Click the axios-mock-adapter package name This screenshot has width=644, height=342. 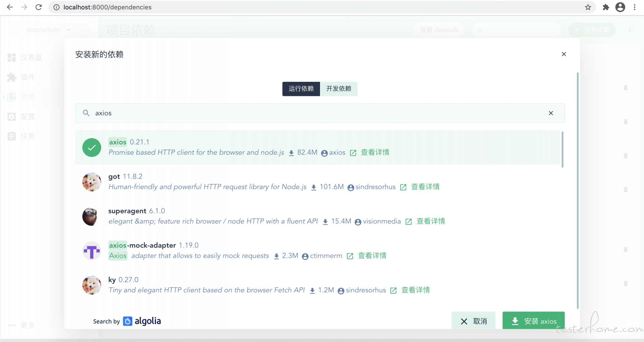click(x=142, y=245)
